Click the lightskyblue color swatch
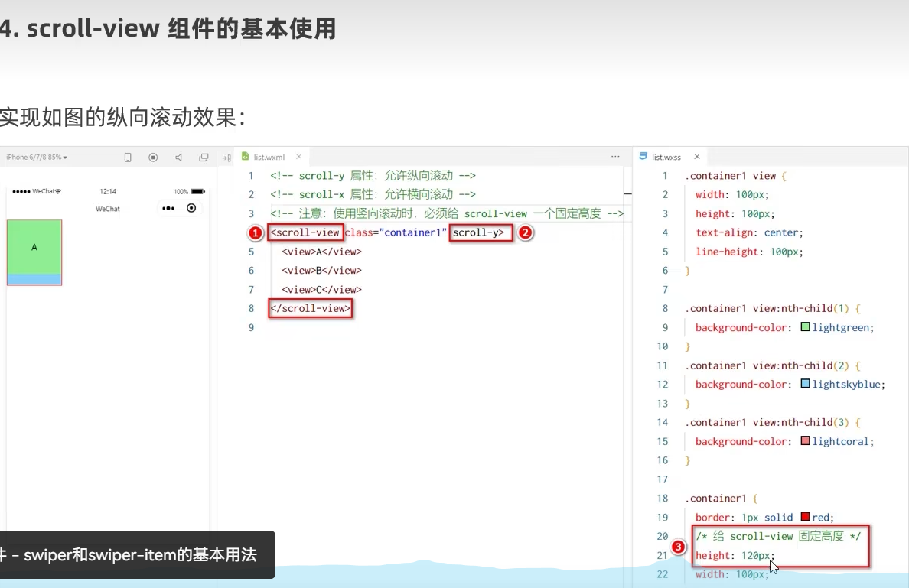909x588 pixels. [x=805, y=384]
